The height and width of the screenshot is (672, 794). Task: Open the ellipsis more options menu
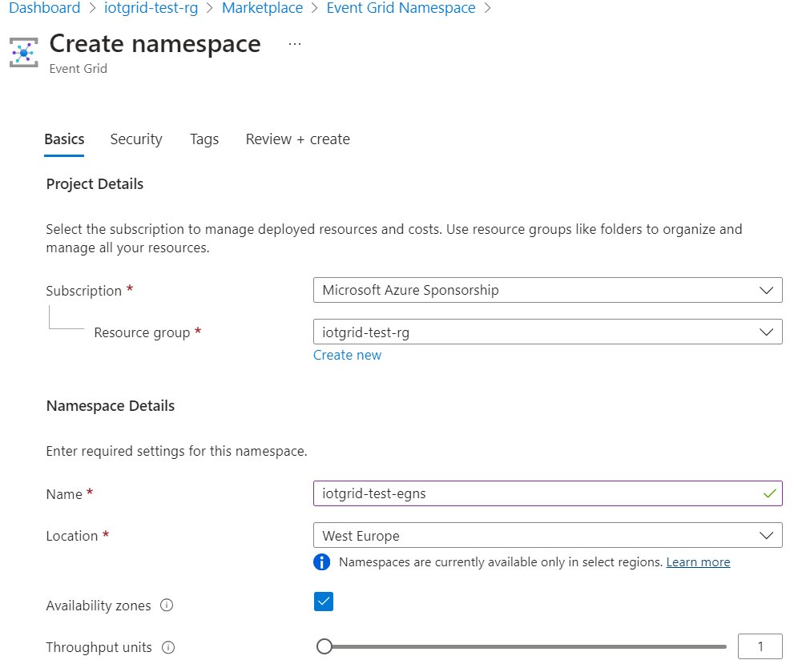tap(295, 44)
